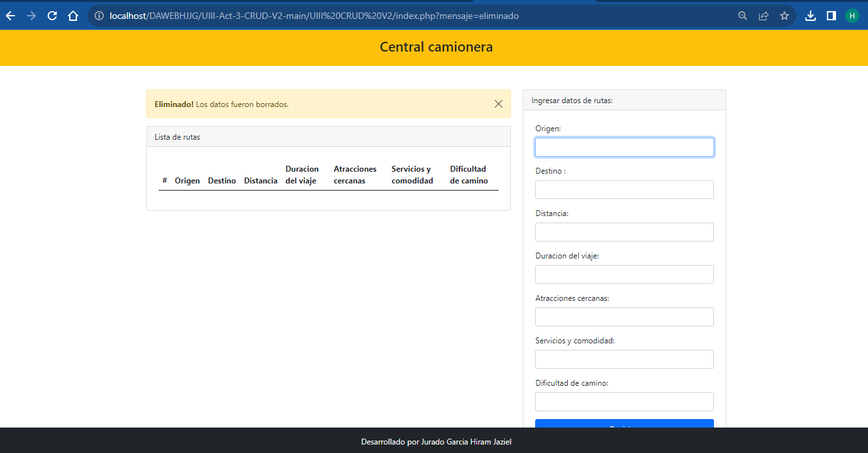Click the split-screen sidebar icon

[x=831, y=16]
